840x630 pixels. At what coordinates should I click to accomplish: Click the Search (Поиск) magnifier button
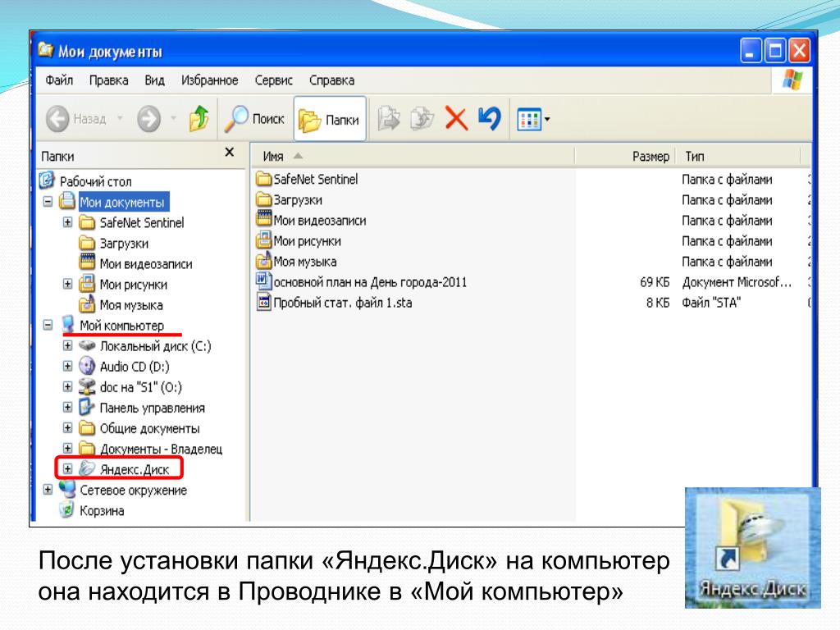point(255,120)
